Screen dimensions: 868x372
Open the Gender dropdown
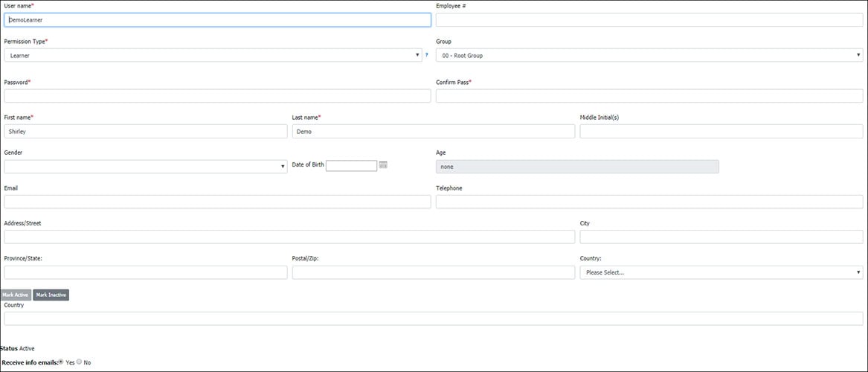pos(145,167)
